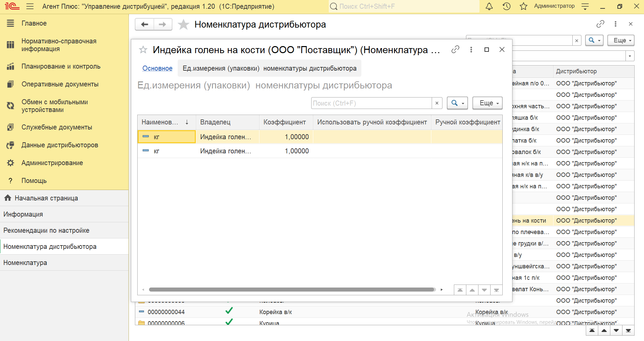Open the 1C main menu hamburger icon
Image resolution: width=644 pixels, height=341 pixels.
30,6
